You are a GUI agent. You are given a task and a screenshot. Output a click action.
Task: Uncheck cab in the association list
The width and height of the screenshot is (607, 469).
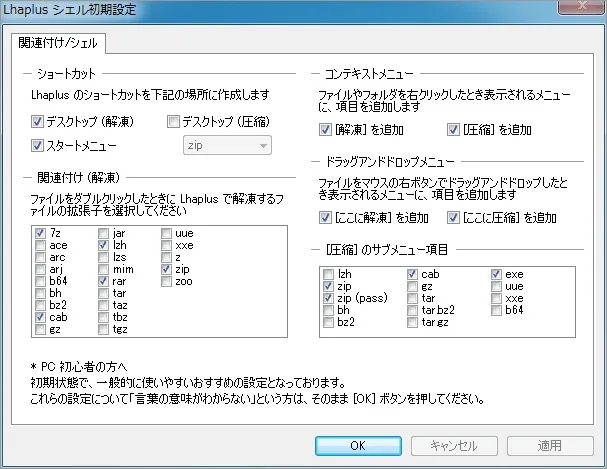point(40,317)
